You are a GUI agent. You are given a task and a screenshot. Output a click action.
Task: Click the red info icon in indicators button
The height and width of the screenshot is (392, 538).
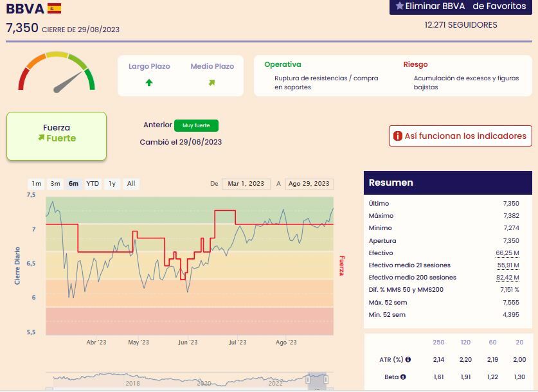(x=398, y=136)
